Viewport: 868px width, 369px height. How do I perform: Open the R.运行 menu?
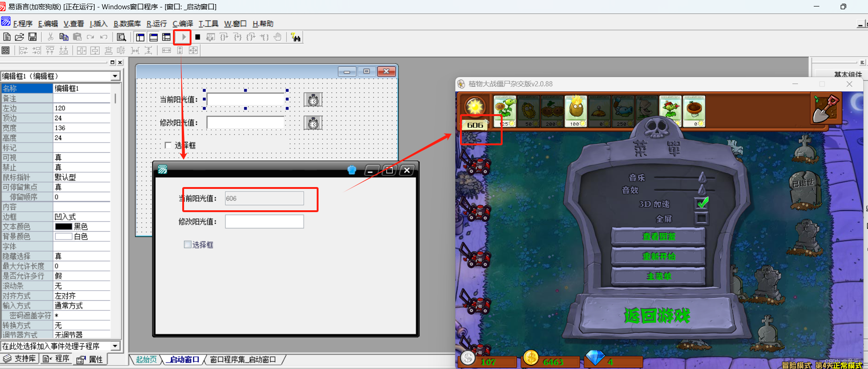coord(157,24)
